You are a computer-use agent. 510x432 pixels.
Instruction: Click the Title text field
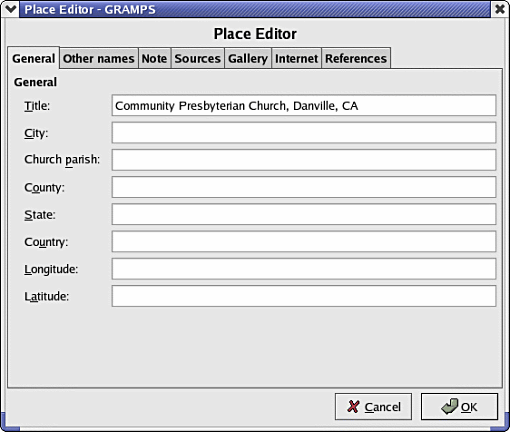[304, 106]
